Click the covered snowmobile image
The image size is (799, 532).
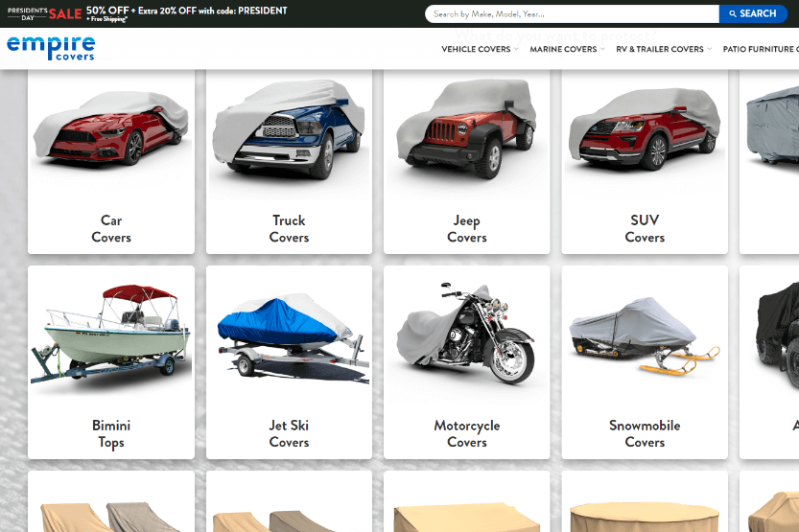[x=645, y=336]
